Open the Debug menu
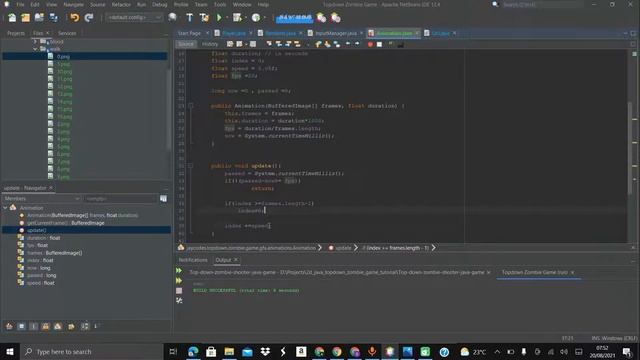 pyautogui.click(x=160, y=4)
